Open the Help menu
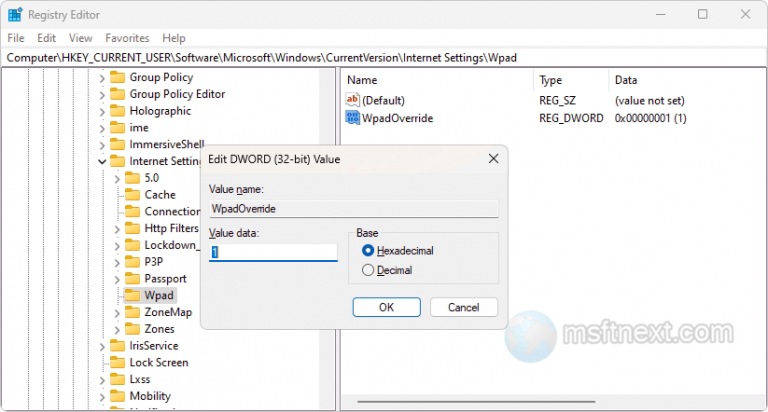Viewport: 768px width, 412px height. [x=174, y=38]
